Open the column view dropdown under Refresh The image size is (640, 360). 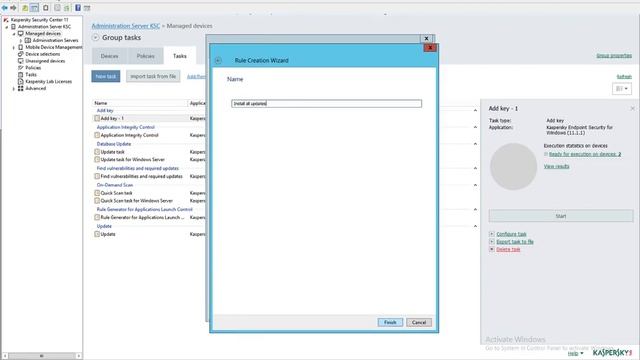[622, 89]
